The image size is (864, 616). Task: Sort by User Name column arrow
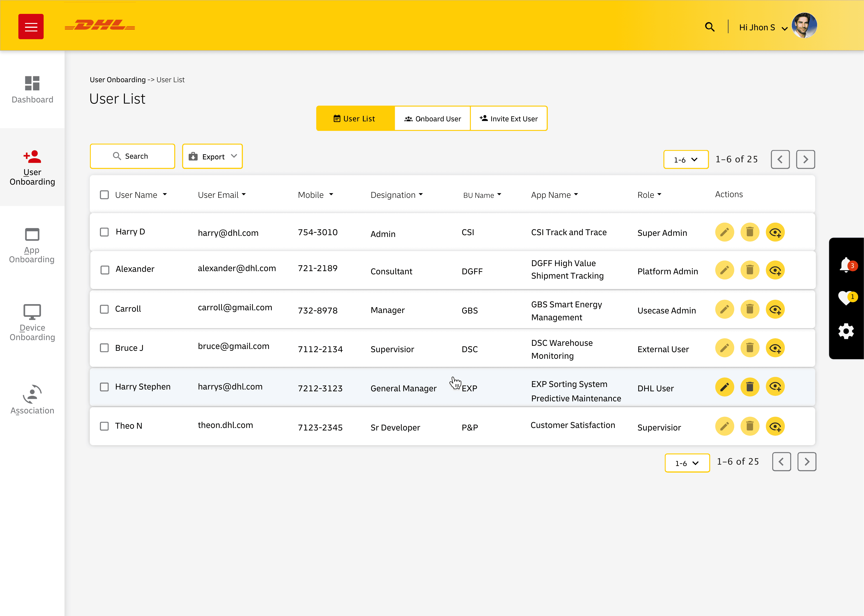point(165,194)
